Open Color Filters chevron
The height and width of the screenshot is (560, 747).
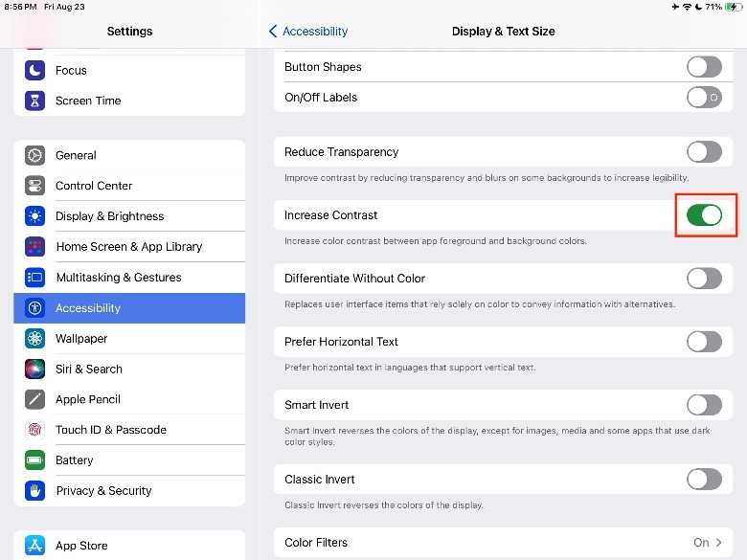720,543
